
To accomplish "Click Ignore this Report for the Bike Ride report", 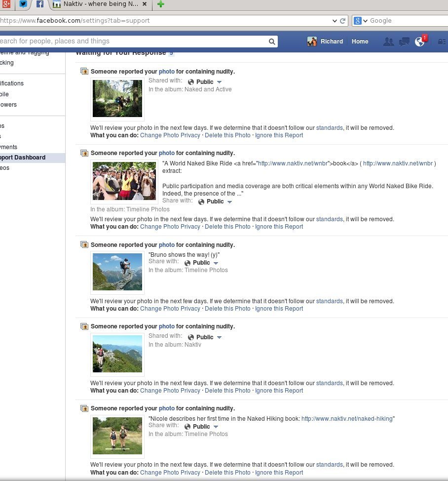I will point(279,227).
